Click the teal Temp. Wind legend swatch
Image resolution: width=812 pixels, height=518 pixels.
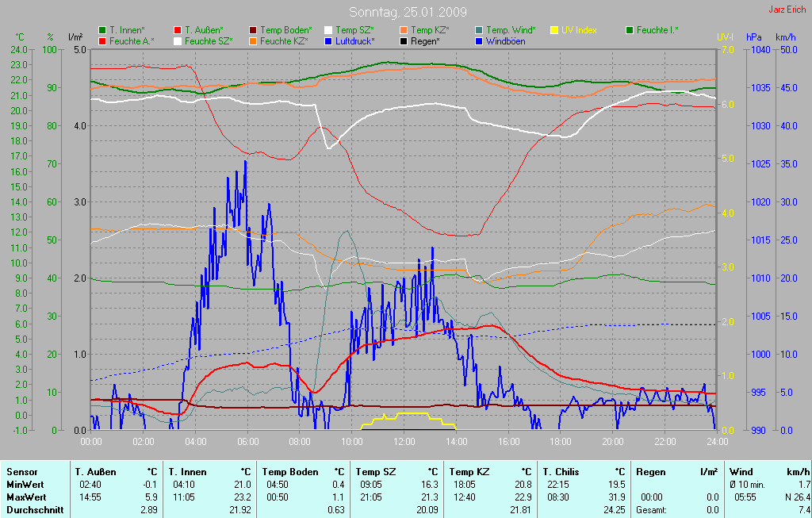point(479,31)
